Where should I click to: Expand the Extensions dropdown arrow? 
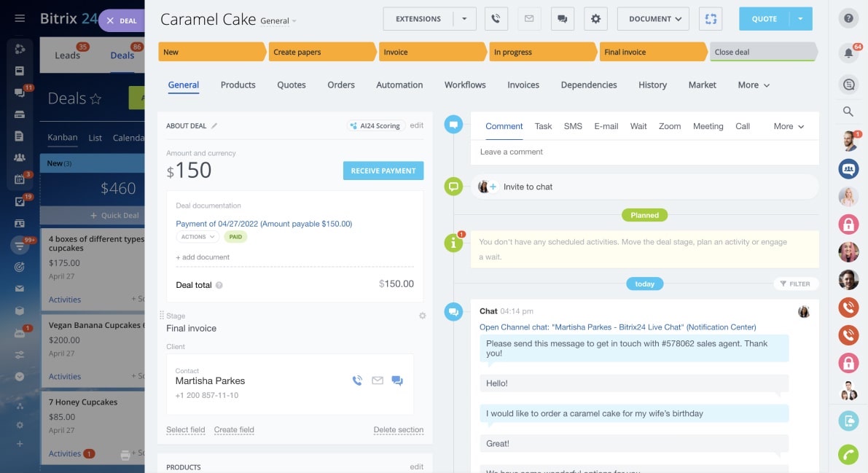pyautogui.click(x=464, y=19)
